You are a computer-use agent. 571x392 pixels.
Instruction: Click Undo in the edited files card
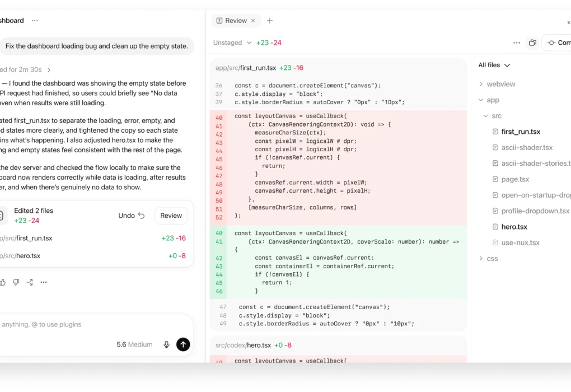point(132,216)
